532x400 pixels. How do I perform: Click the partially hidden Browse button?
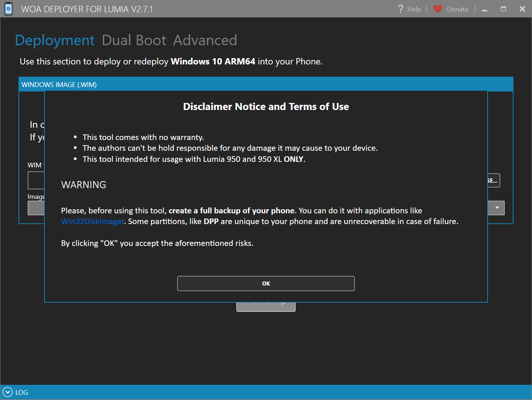[x=494, y=180]
